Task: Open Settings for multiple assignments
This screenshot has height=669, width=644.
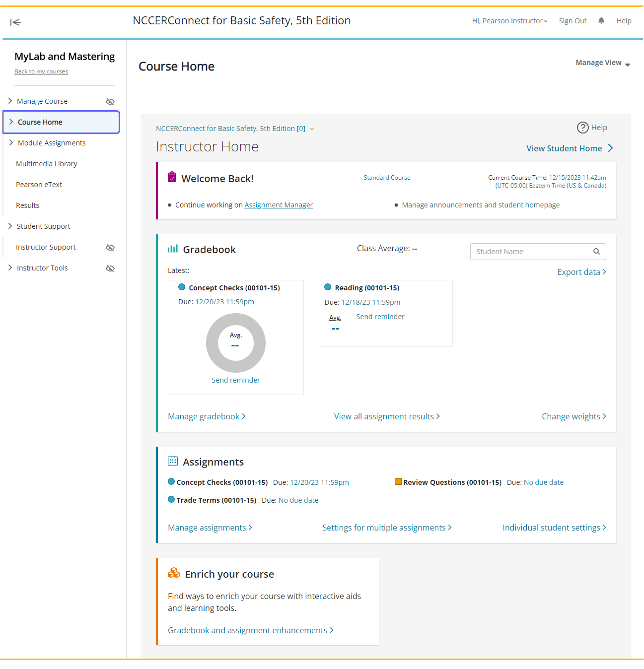Action: click(387, 528)
